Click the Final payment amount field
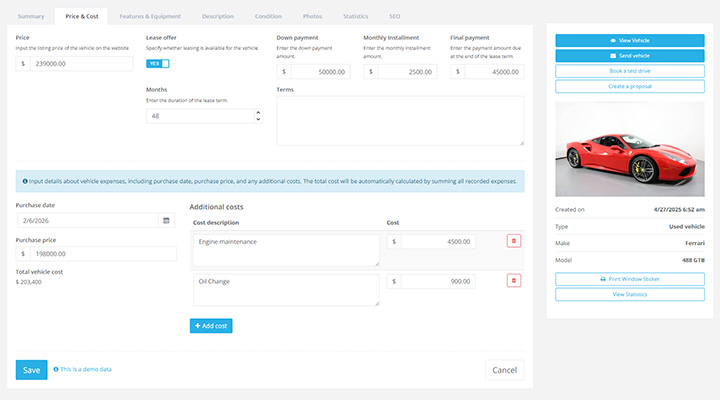The height and width of the screenshot is (400, 720). pyautogui.click(x=494, y=72)
